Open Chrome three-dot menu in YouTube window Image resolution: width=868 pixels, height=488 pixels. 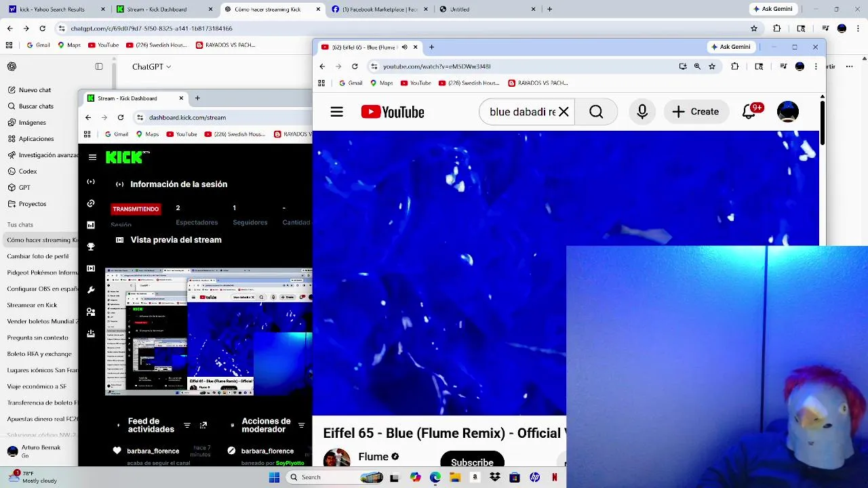coord(816,66)
